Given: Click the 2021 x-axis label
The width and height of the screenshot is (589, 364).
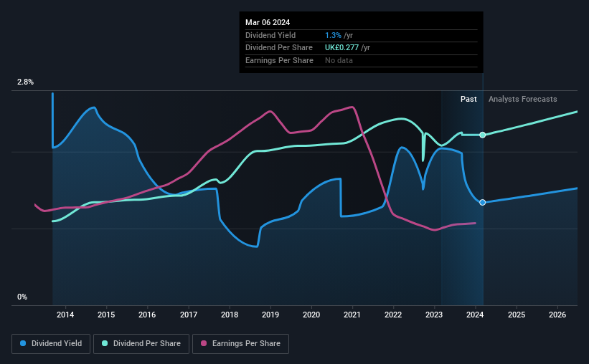Looking at the screenshot, I should pyautogui.click(x=352, y=315).
